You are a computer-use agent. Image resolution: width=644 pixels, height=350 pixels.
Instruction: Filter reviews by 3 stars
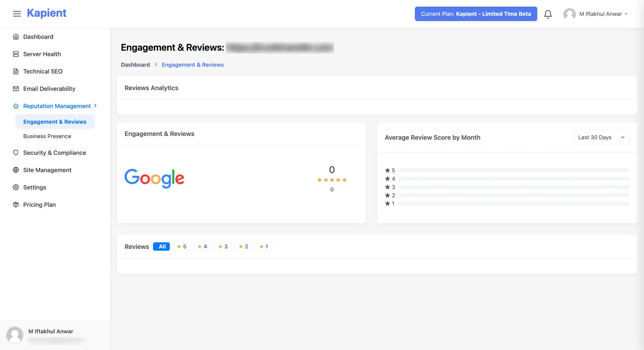click(x=223, y=246)
